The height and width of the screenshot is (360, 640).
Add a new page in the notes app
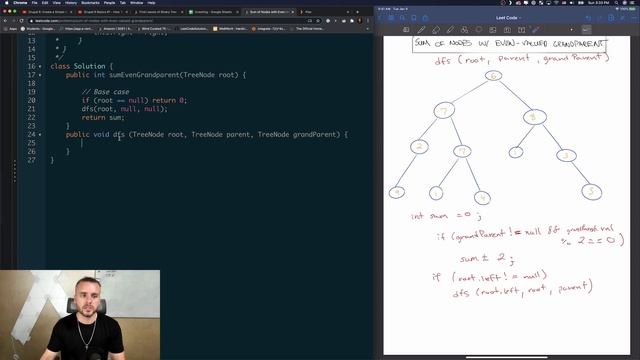click(x=611, y=18)
